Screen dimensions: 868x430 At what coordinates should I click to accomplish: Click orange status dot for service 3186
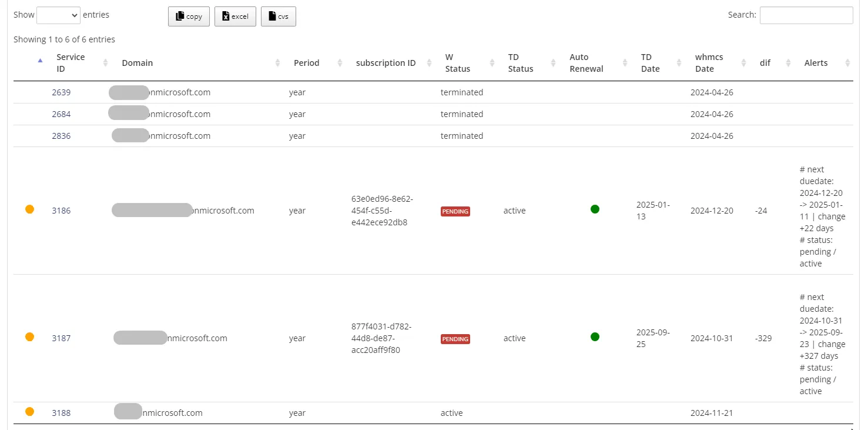click(x=29, y=209)
